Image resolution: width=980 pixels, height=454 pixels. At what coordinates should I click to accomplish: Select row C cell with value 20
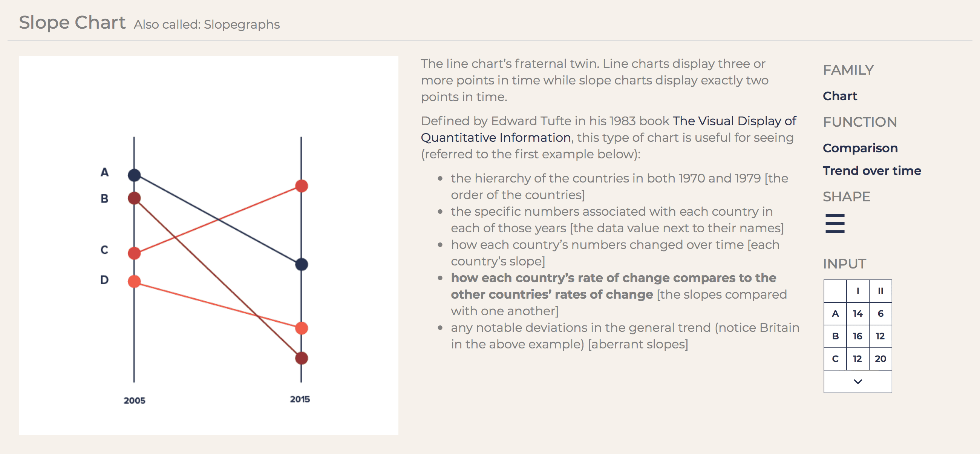[x=880, y=359]
